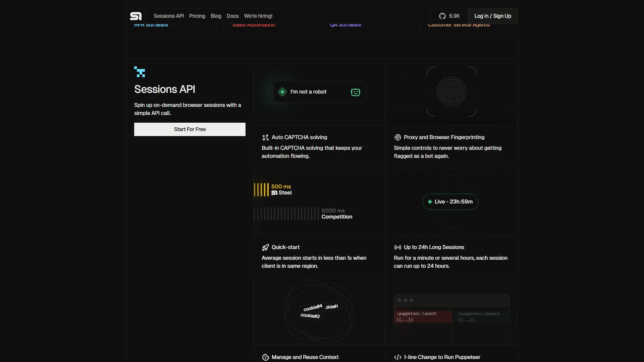The image size is (644, 362).
Task: Select the Up to 24h Long Sessions title
Action: [x=434, y=247]
